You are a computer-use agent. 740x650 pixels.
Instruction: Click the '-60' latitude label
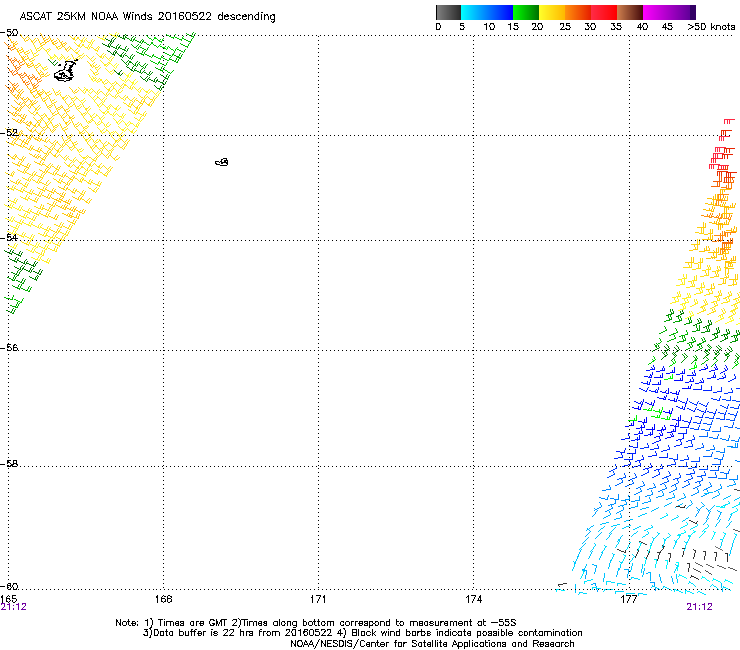click(x=9, y=586)
